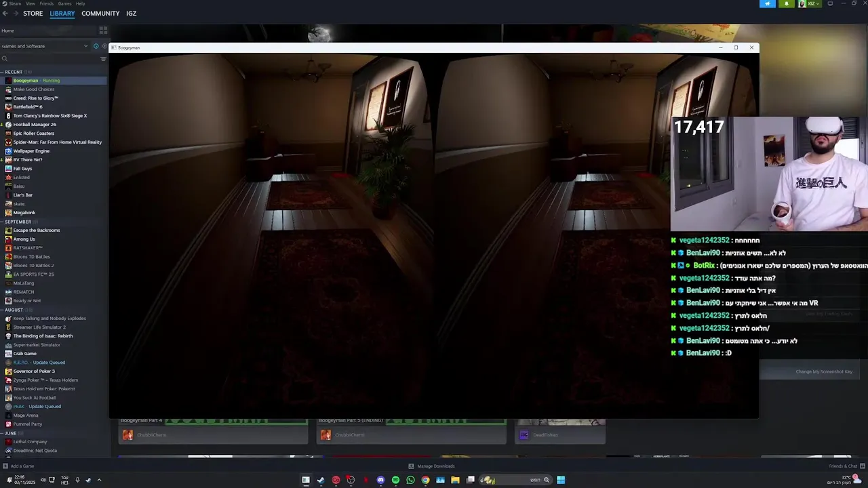Screen dimensions: 868x488
Task: Switch to the STORE tab
Action: [x=33, y=14]
